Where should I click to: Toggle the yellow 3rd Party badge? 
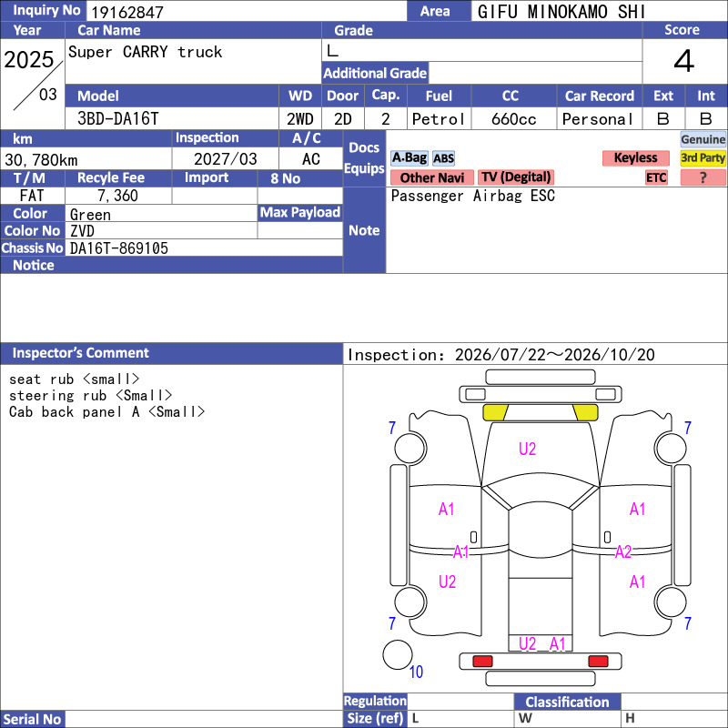pos(703,157)
